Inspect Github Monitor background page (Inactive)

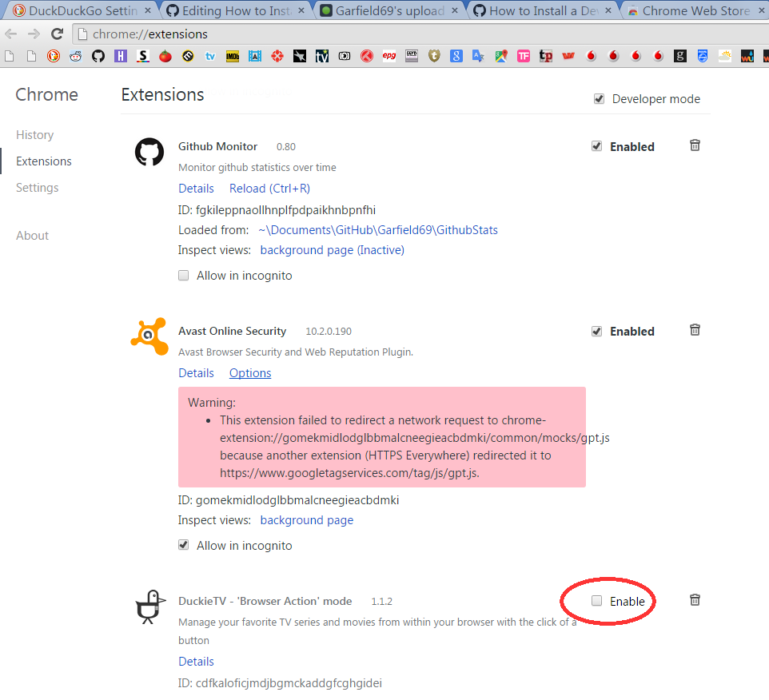pyautogui.click(x=332, y=250)
